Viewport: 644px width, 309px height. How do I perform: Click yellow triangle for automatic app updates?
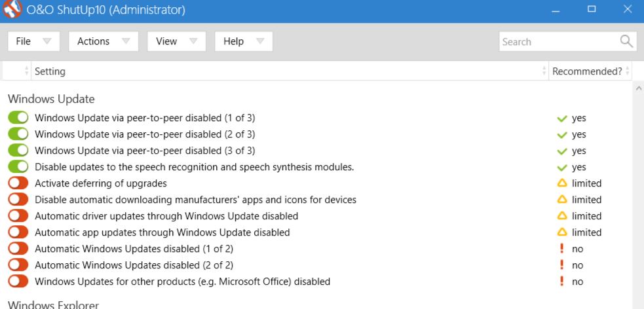coord(562,232)
